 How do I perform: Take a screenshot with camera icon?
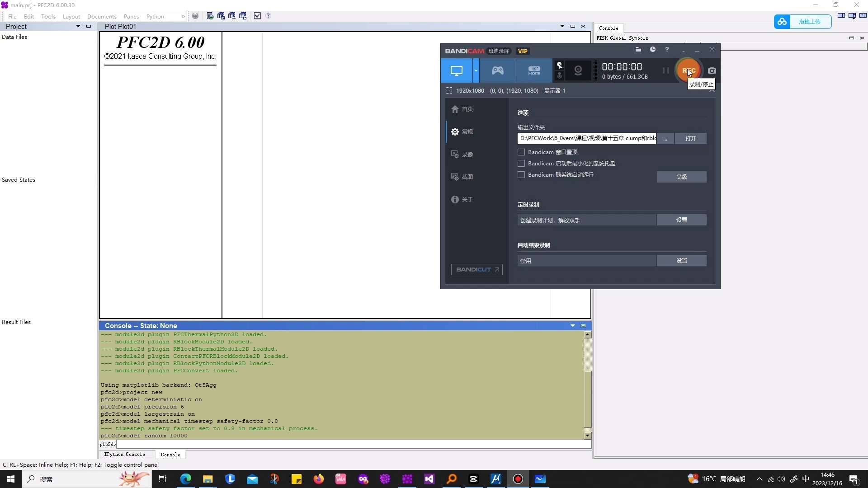pos(712,71)
